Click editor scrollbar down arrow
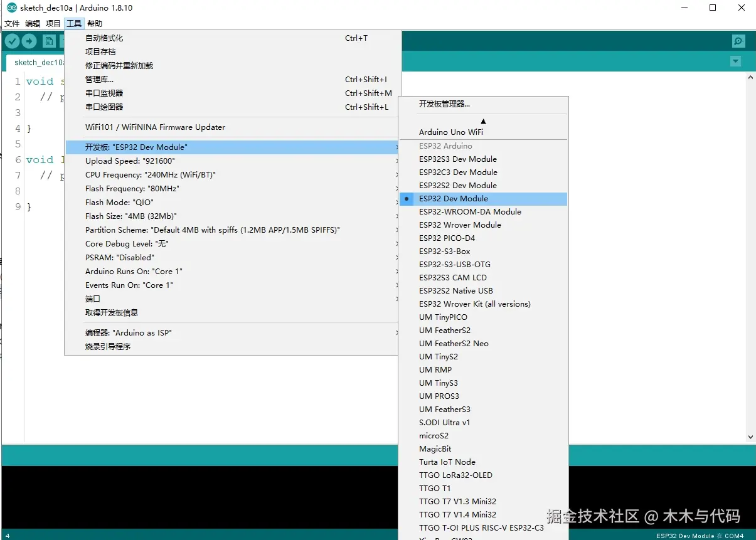Screen dimensions: 756x540 tap(750, 437)
